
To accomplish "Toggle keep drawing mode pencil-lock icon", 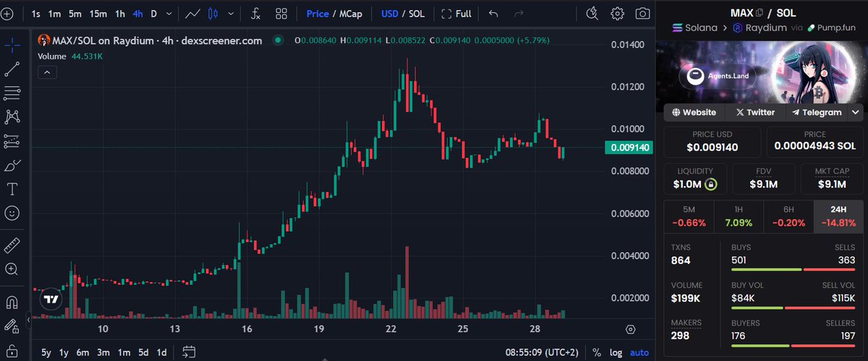I will coord(12,326).
